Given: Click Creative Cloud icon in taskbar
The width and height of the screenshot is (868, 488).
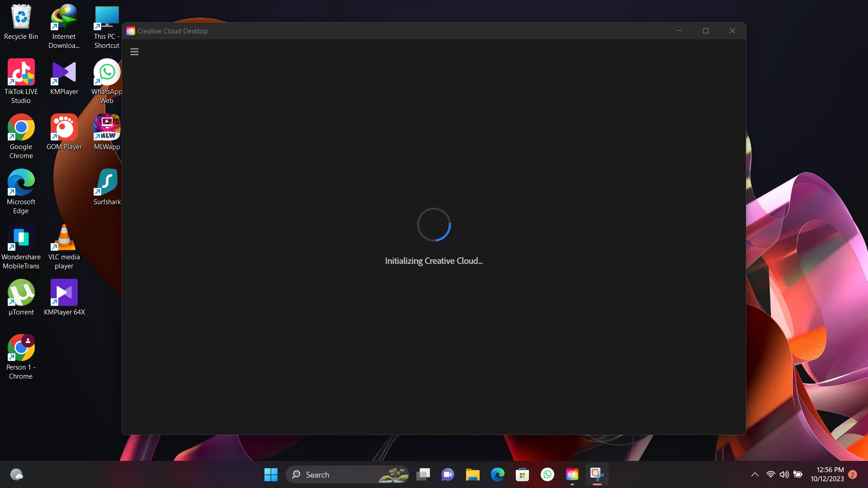Looking at the screenshot, I should tap(572, 474).
